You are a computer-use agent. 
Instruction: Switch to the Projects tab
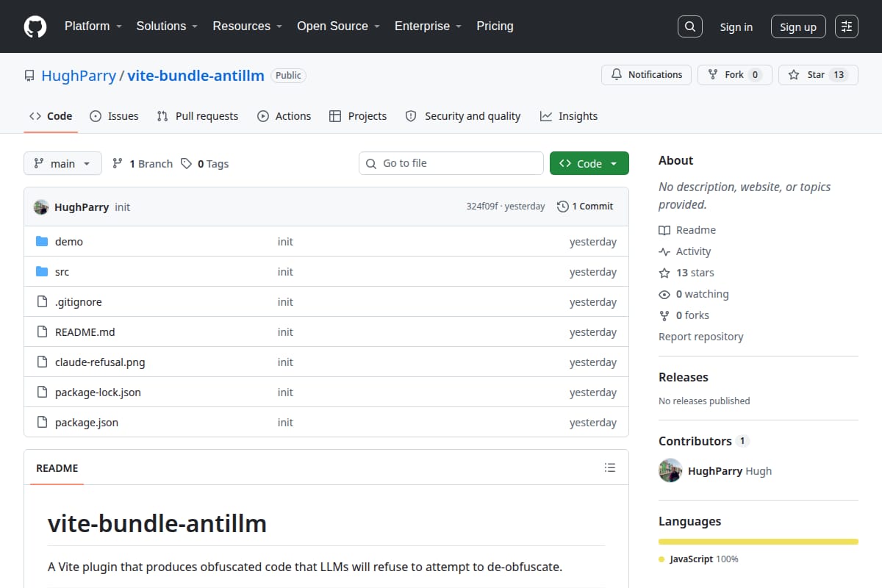[358, 116]
